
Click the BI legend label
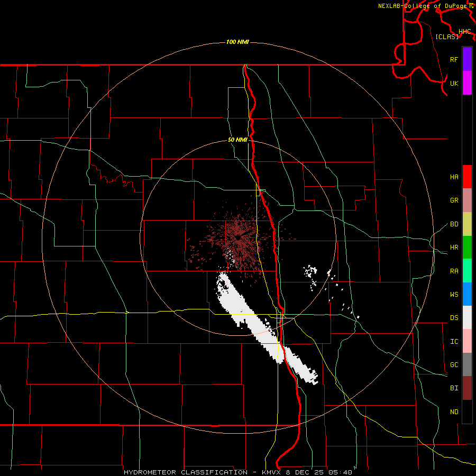click(454, 388)
